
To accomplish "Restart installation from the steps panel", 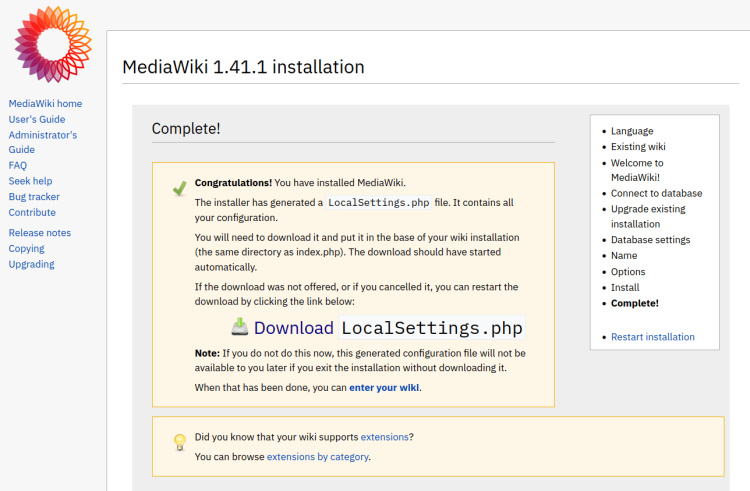I will pos(652,337).
